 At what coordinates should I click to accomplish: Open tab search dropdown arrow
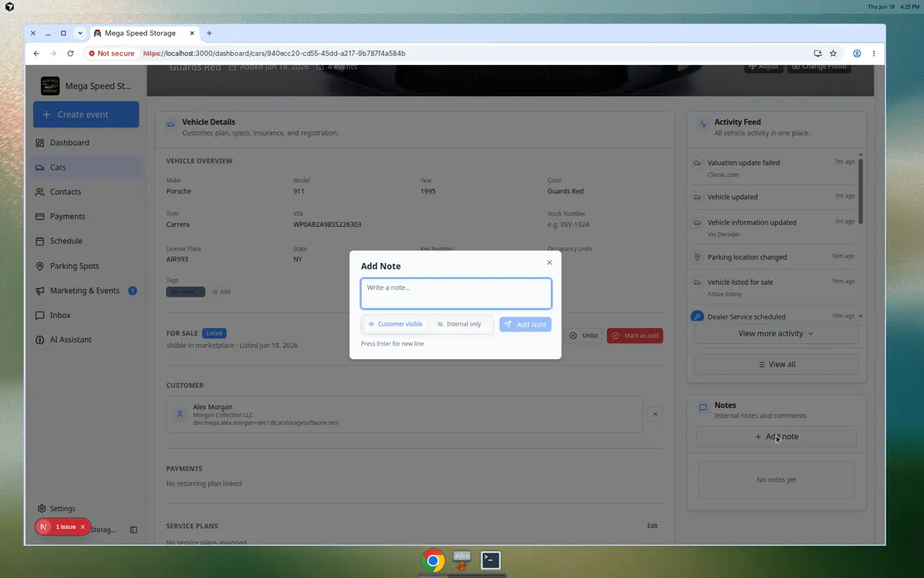[x=80, y=33]
